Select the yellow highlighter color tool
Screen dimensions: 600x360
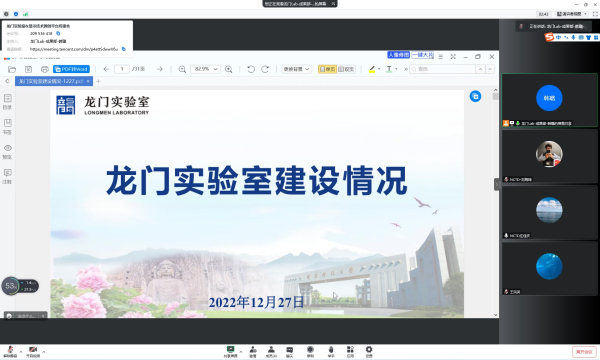pos(372,69)
